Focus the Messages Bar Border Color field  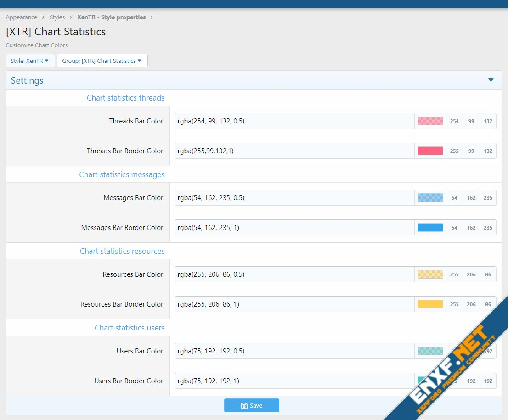pos(294,228)
